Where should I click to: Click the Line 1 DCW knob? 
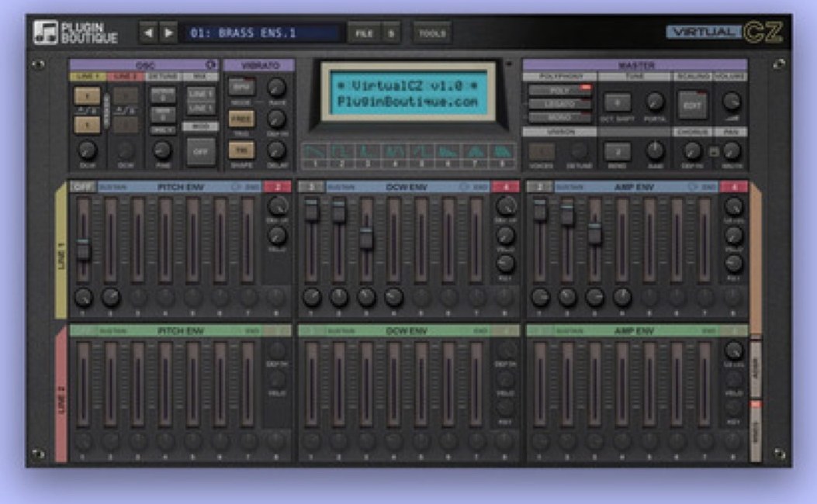[x=87, y=150]
